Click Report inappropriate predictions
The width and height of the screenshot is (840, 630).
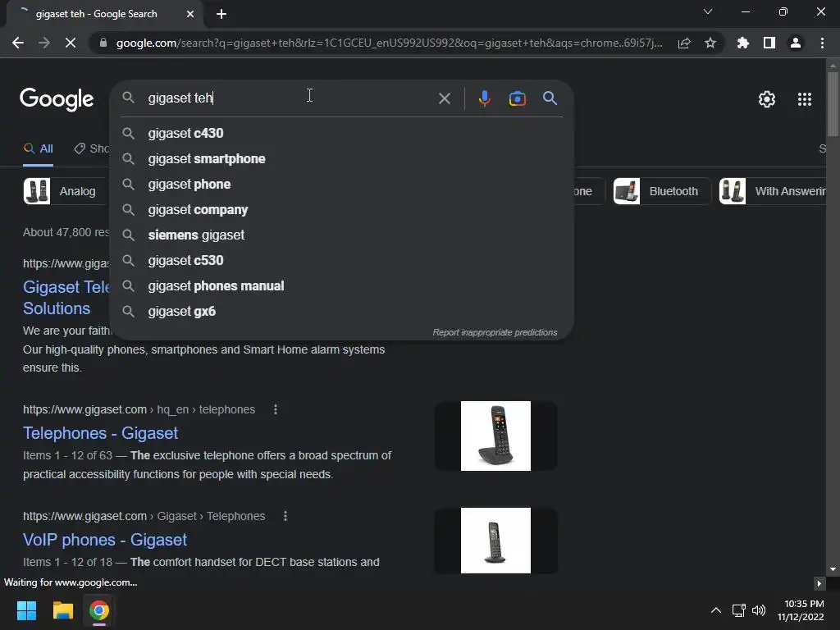pos(495,333)
